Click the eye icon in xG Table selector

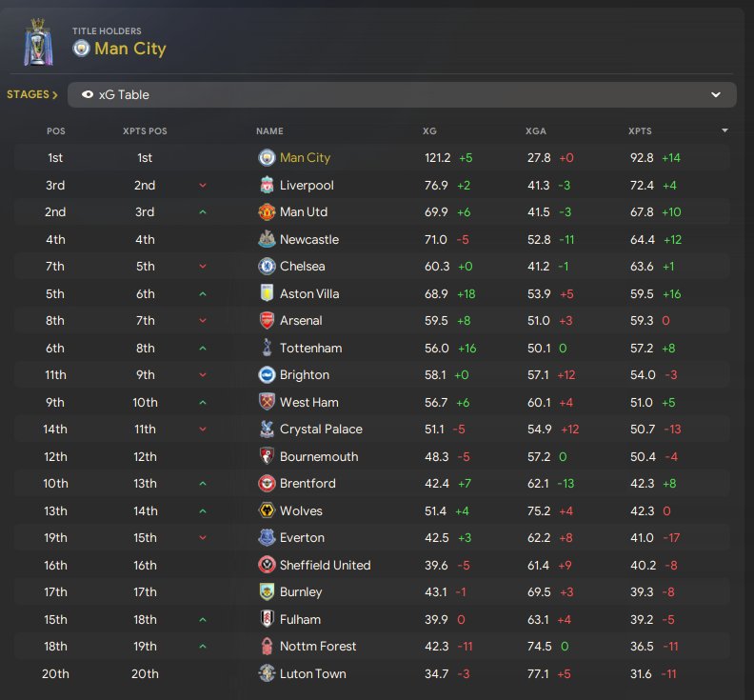88,95
